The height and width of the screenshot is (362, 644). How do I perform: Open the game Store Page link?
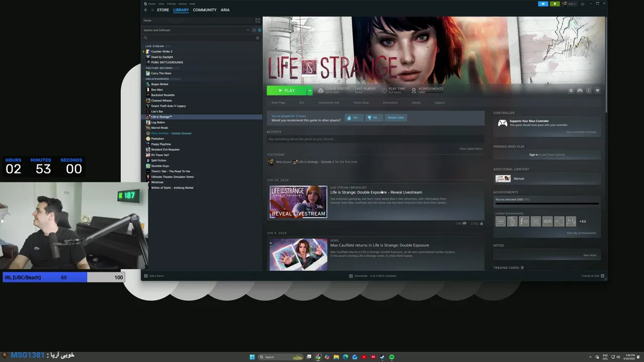coord(278,103)
